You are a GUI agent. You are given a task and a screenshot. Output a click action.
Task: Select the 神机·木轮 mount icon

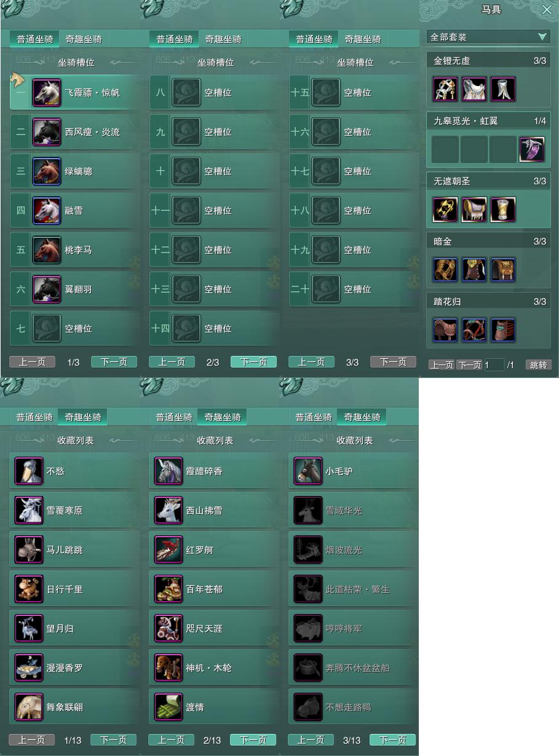tap(168, 668)
